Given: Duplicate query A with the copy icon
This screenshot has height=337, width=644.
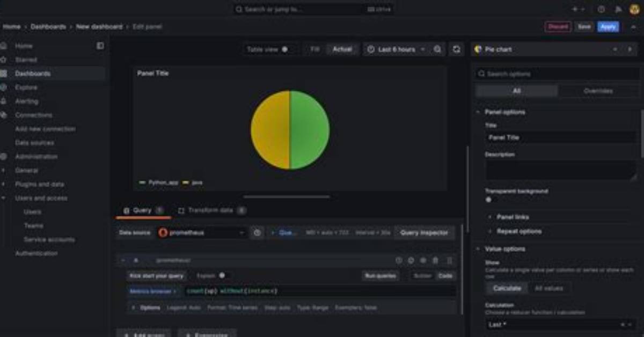Looking at the screenshot, I should [411, 260].
